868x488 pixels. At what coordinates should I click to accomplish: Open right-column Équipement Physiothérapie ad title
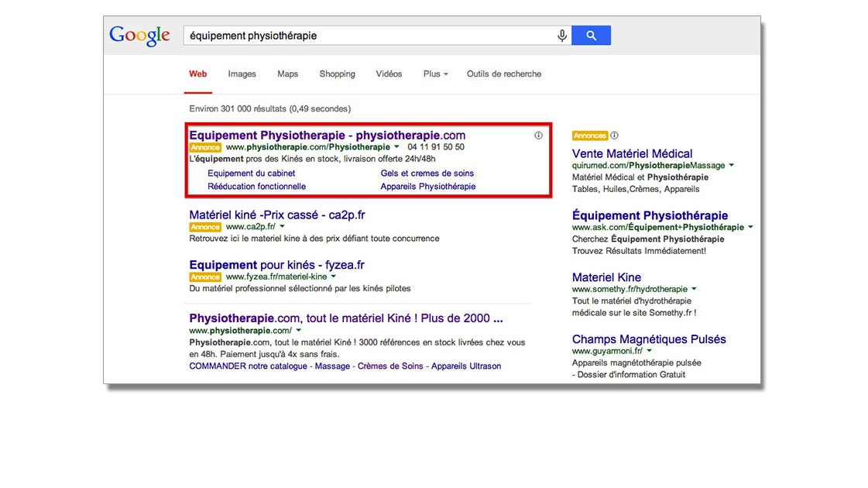[x=650, y=215]
